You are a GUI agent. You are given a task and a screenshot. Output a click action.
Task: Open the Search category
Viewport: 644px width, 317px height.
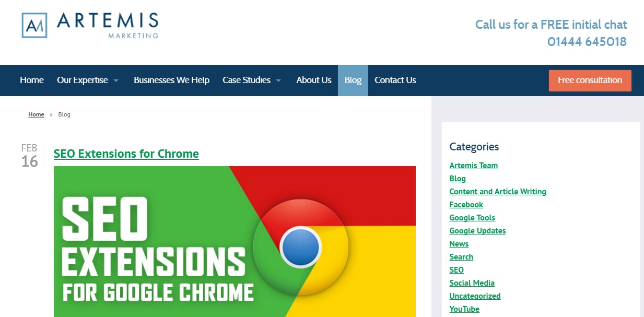(x=461, y=257)
